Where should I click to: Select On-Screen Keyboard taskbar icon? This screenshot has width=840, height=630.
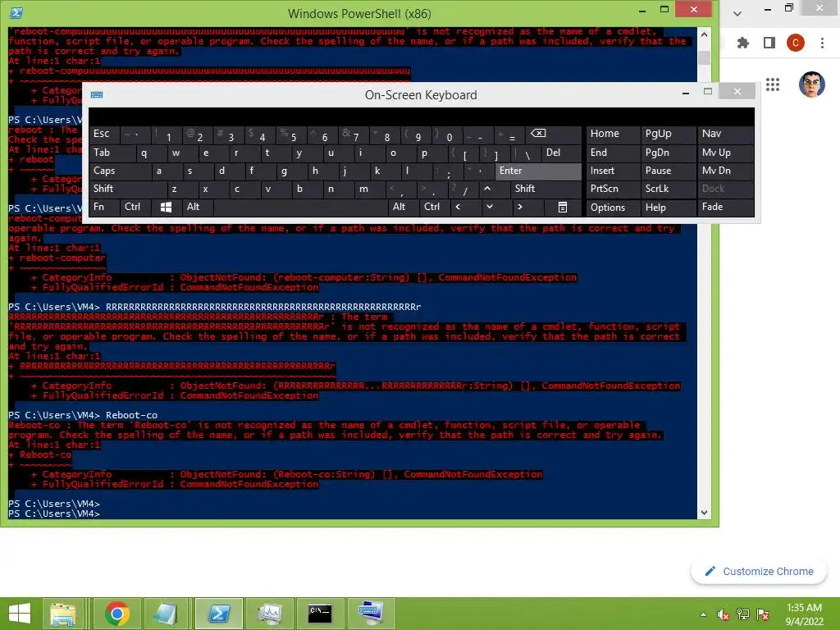click(371, 614)
